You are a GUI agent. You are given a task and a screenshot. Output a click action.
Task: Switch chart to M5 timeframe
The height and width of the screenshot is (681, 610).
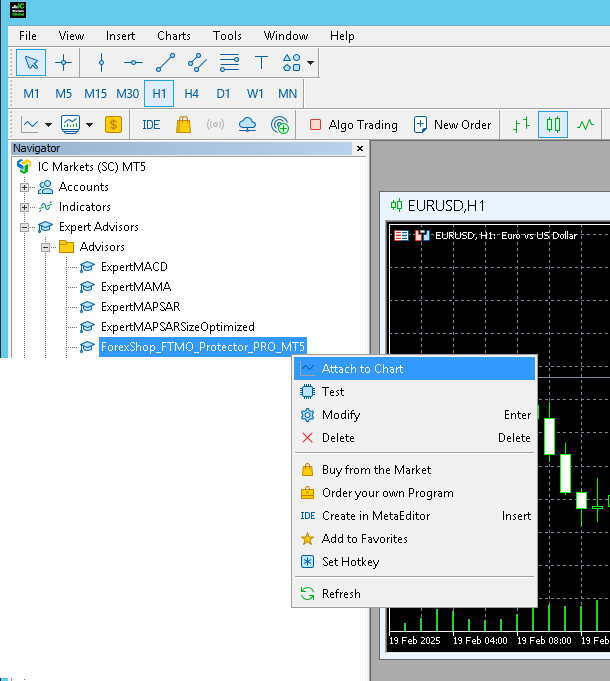[x=63, y=93]
